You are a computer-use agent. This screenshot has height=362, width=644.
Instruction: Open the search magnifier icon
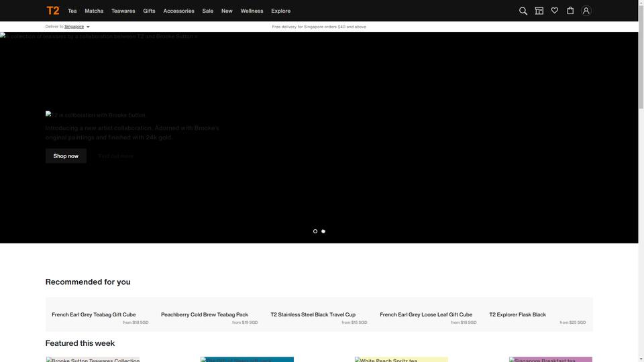click(x=523, y=11)
